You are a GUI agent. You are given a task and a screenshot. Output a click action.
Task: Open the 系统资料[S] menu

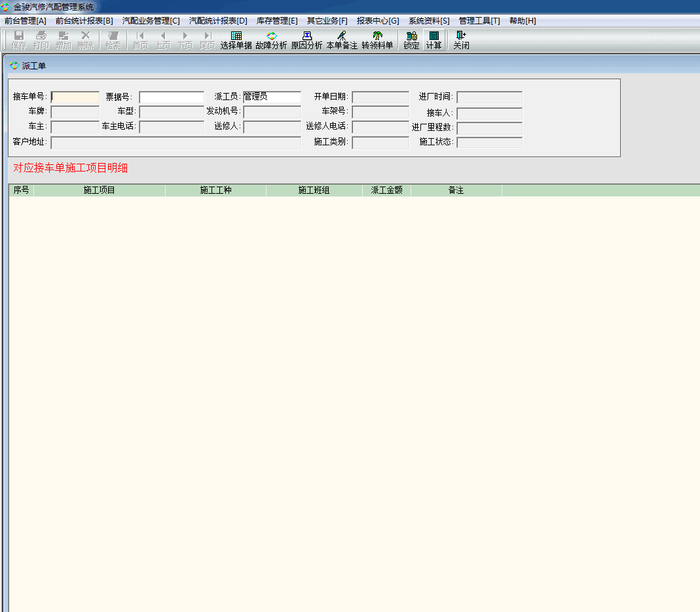[429, 21]
